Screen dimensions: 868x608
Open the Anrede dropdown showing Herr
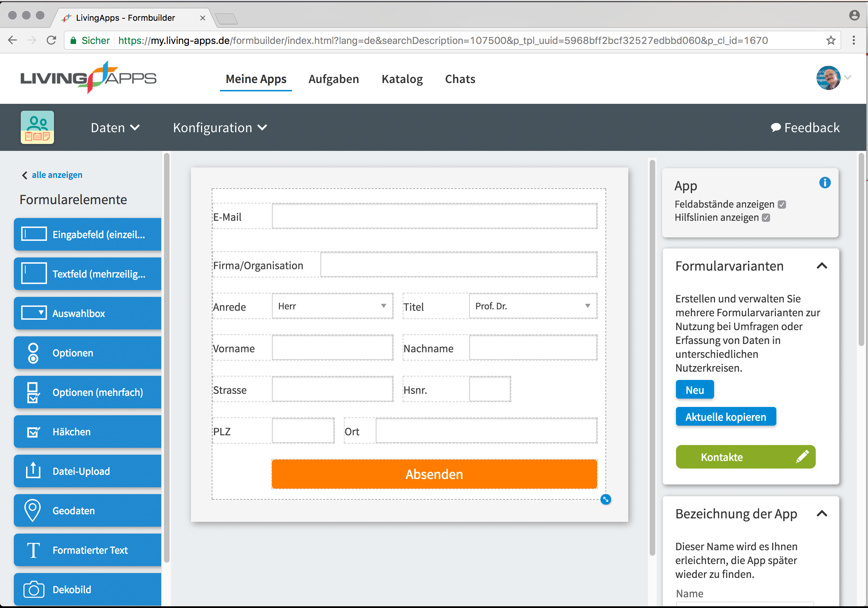point(332,306)
